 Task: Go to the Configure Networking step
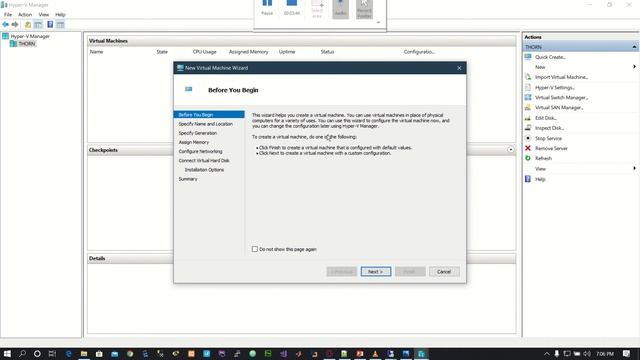point(200,151)
